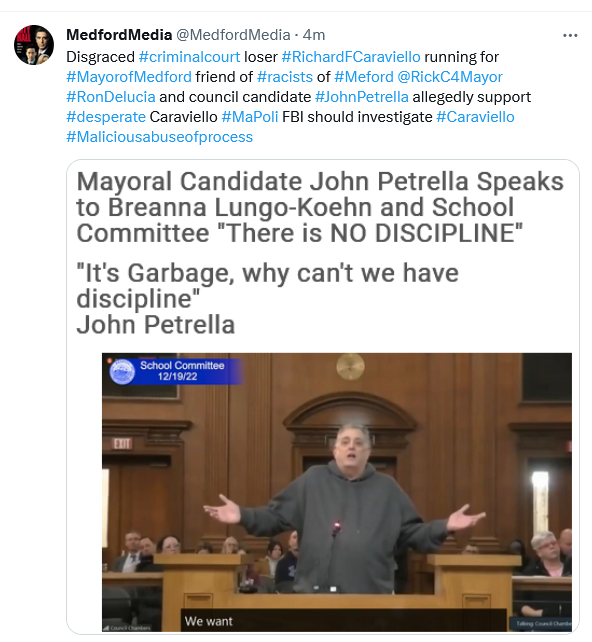Image resolution: width=592 pixels, height=642 pixels.
Task: Open the #Caraviello hashtag
Action: tap(475, 117)
